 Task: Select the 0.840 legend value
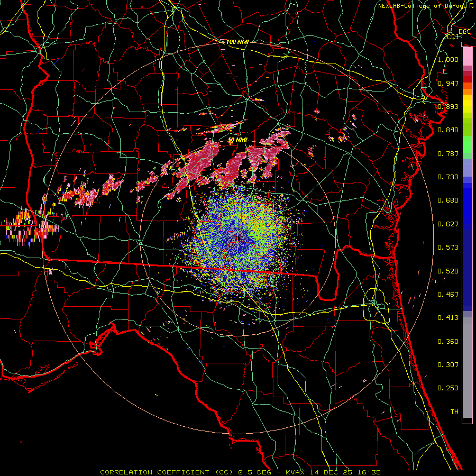(448, 130)
